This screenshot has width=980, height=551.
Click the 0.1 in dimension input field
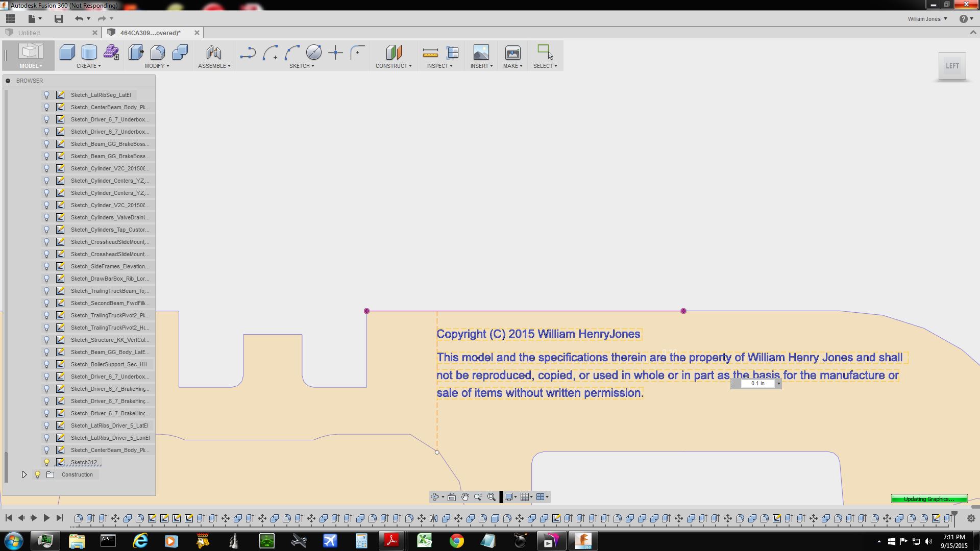click(758, 383)
